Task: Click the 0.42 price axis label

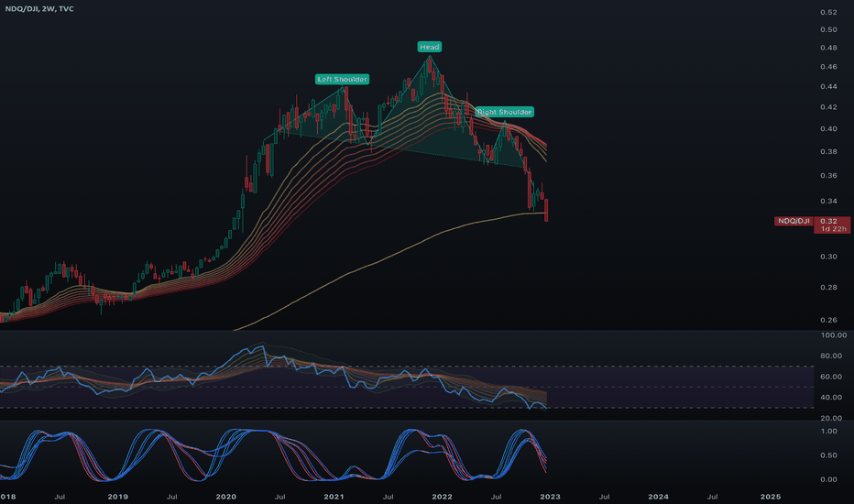Action: point(828,107)
